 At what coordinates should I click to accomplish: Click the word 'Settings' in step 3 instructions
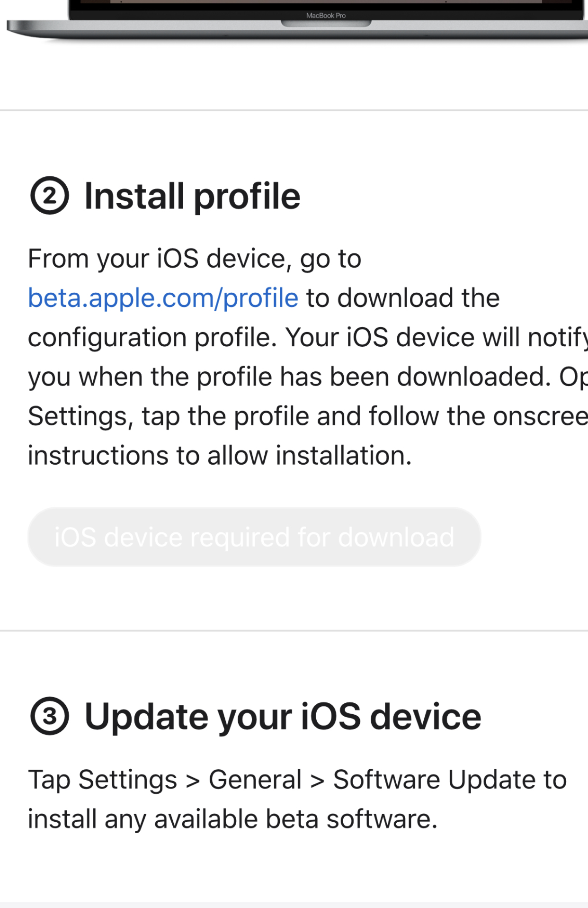(127, 780)
